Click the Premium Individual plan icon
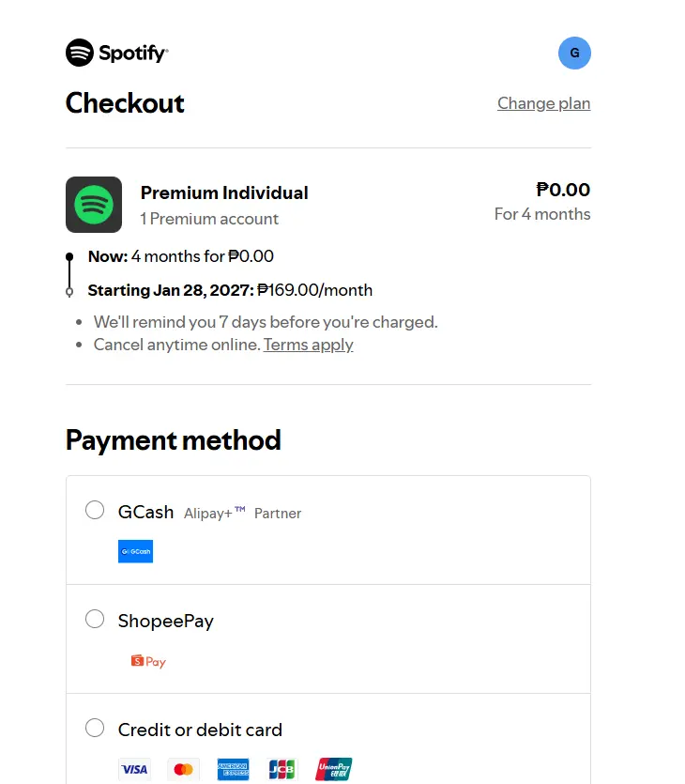Viewport: 685px width, 784px height. coord(94,205)
